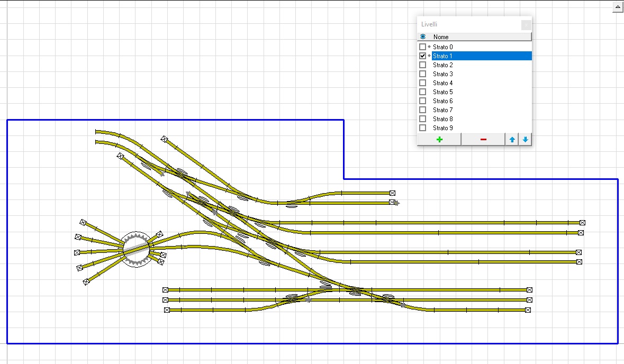Turn on the Strato 9 checkbox
The height and width of the screenshot is (364, 624).
tap(422, 128)
